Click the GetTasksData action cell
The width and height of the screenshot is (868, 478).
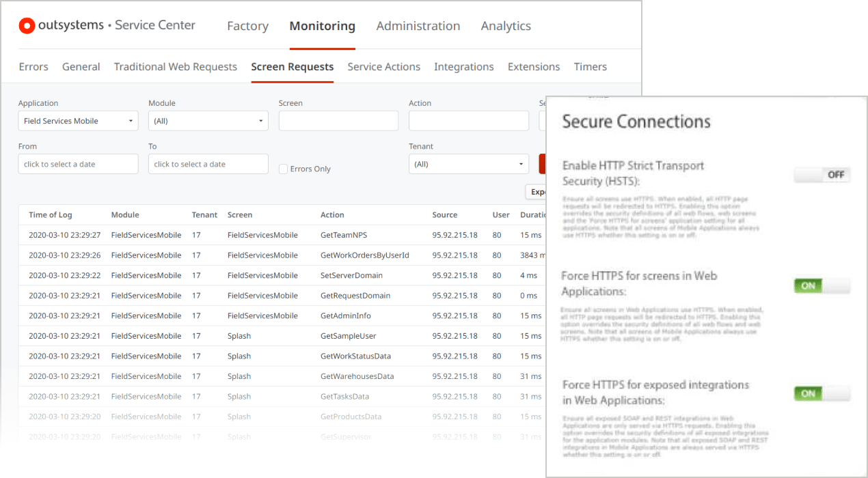[x=345, y=396]
